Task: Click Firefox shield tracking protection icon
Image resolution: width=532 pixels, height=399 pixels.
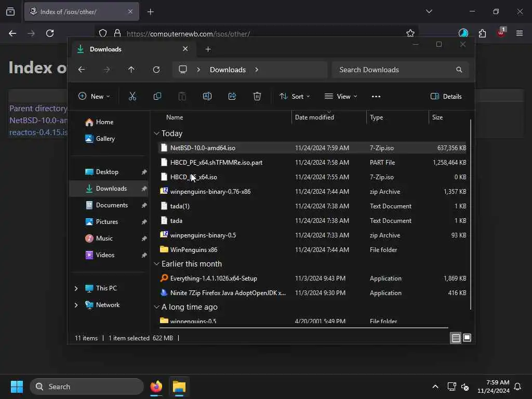Action: click(103, 33)
